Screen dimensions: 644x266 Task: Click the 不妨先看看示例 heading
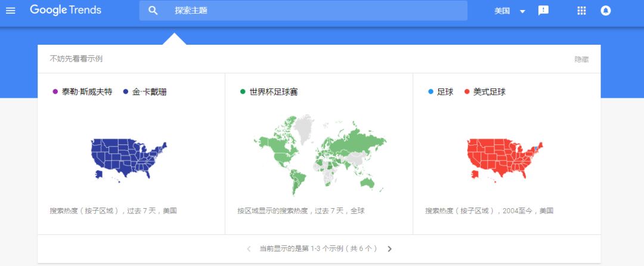(x=76, y=58)
